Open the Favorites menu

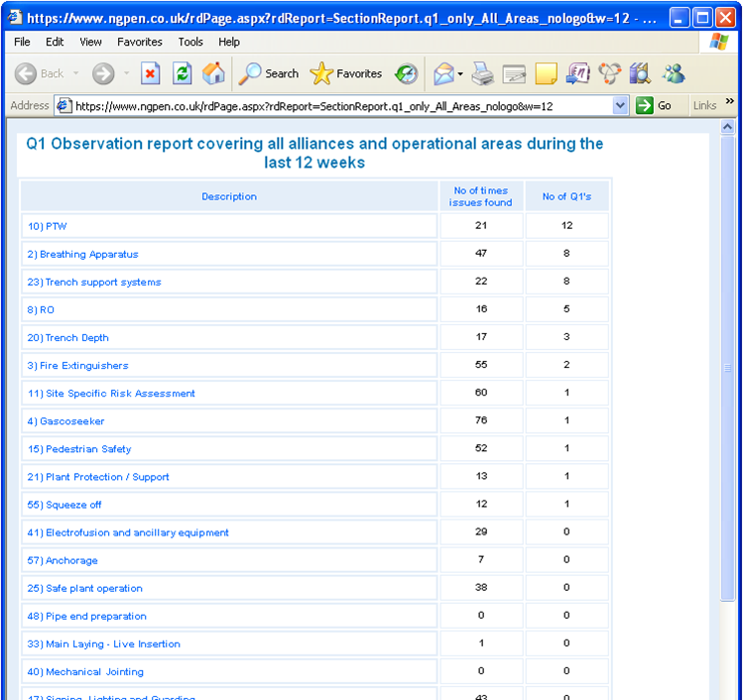pos(140,43)
